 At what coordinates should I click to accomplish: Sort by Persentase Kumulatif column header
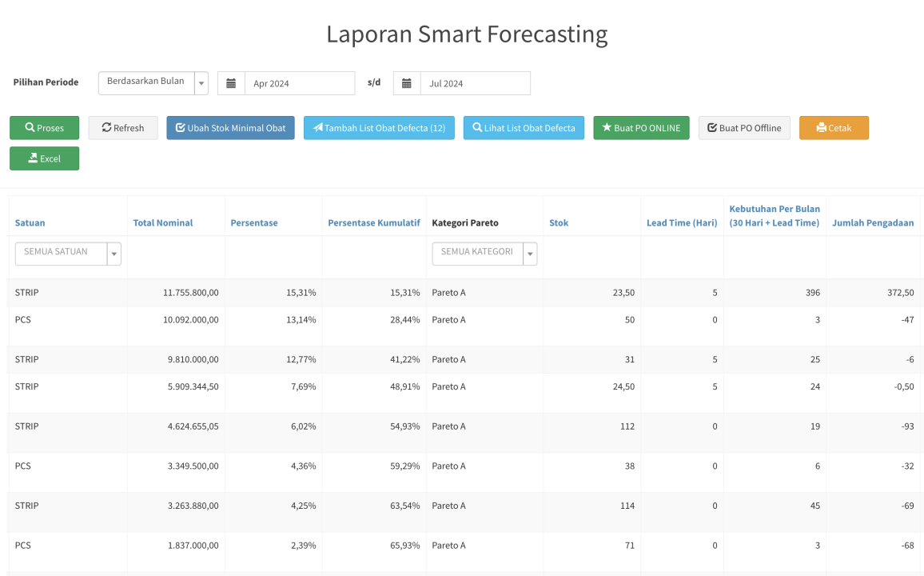click(374, 222)
